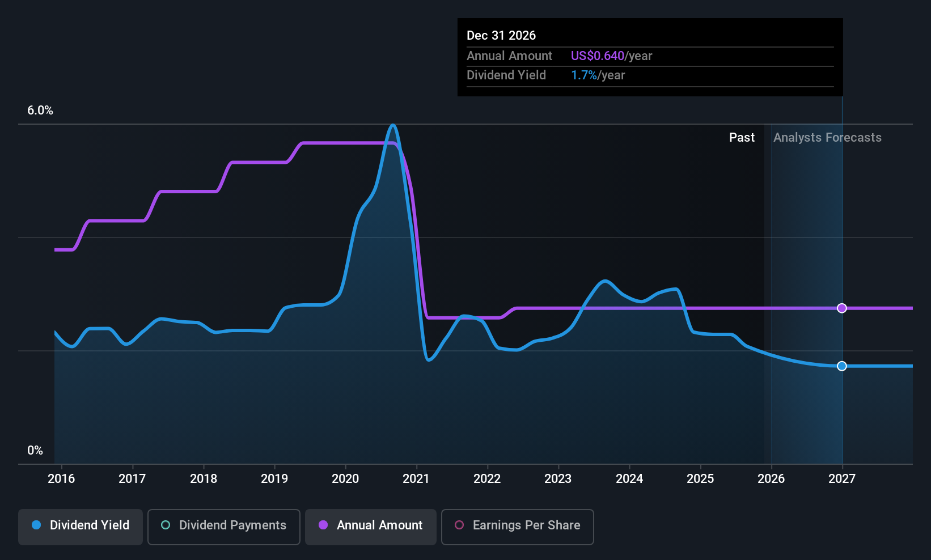Enable the Dividend Payments series

(x=223, y=525)
